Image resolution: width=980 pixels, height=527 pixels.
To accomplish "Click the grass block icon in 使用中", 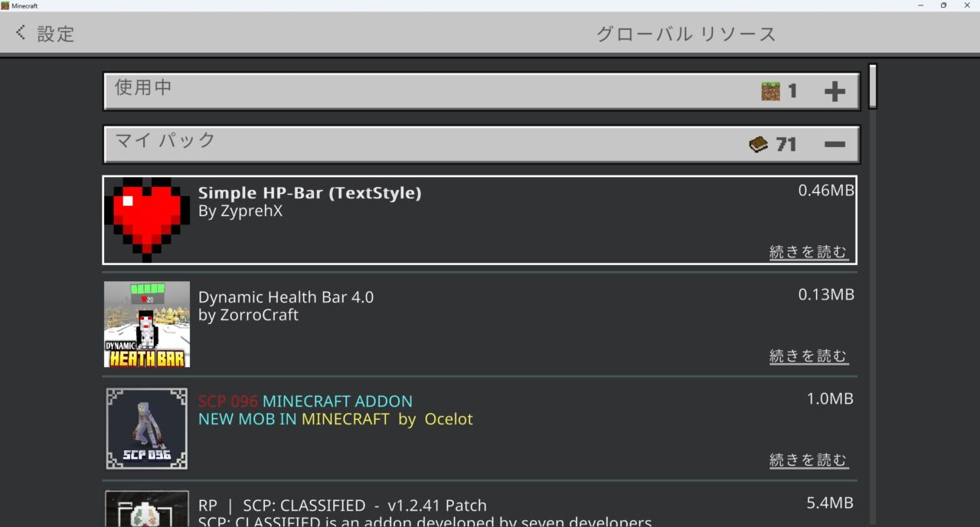I will tap(770, 92).
